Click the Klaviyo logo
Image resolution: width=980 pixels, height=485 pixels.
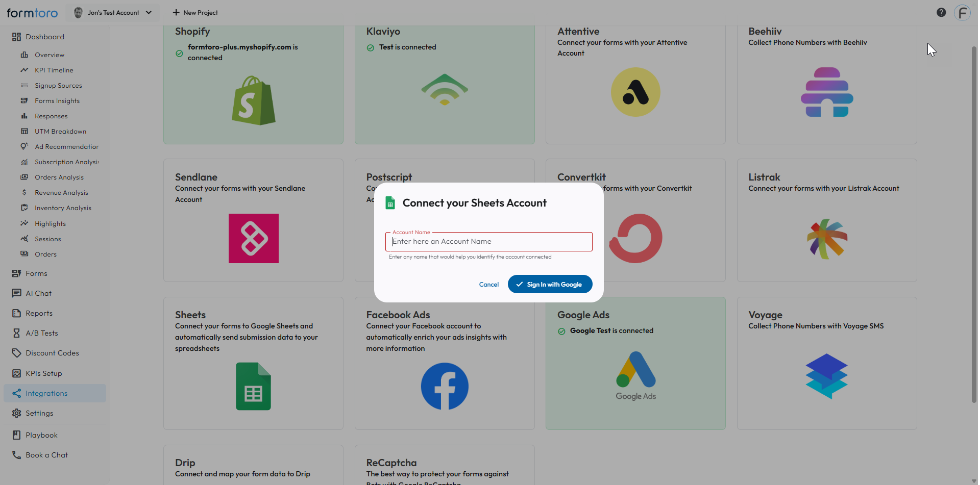[445, 90]
